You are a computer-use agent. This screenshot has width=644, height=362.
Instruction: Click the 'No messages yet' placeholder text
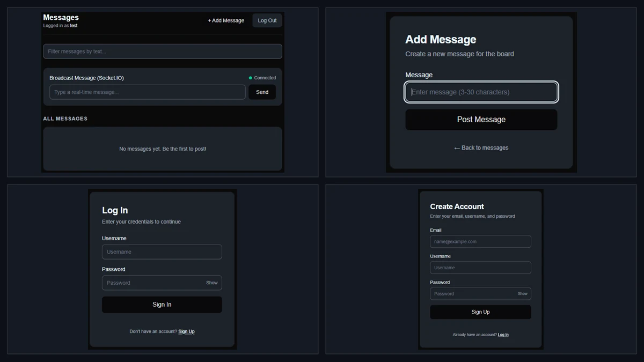pyautogui.click(x=163, y=149)
